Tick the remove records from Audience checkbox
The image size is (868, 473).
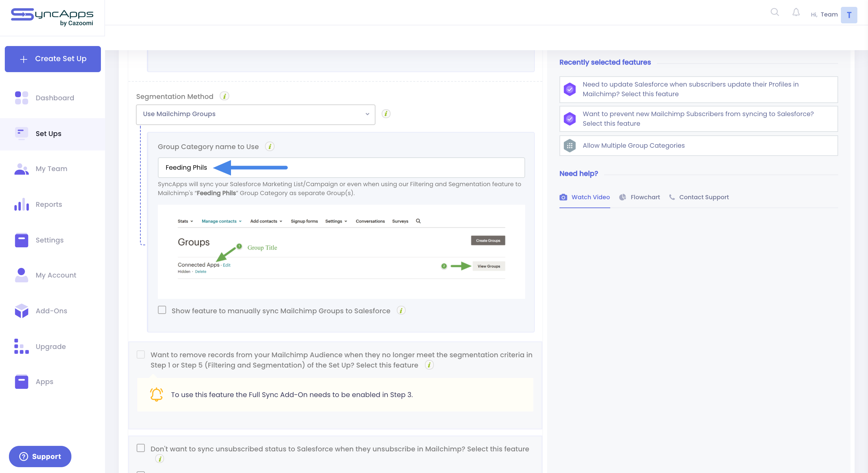pyautogui.click(x=141, y=354)
